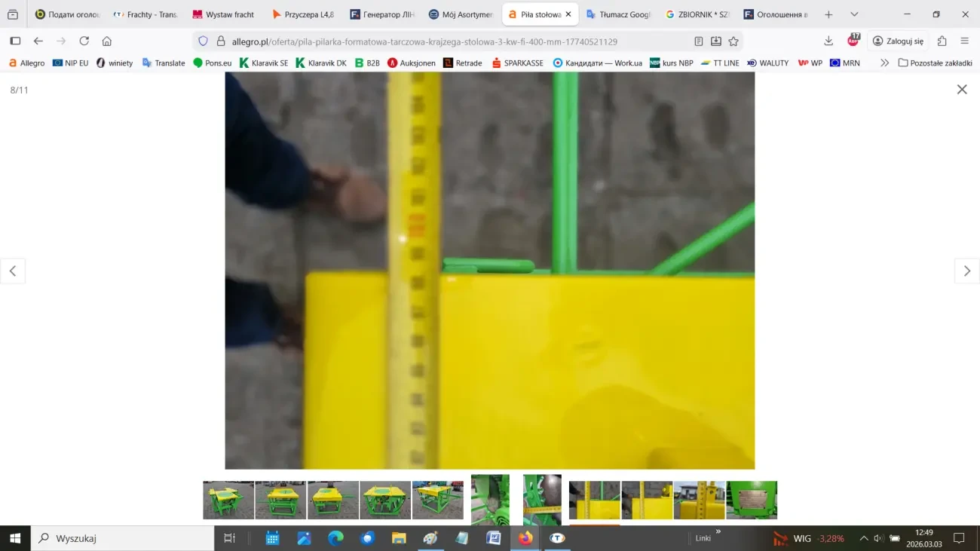Show more bookmarks with the overflow chevron
This screenshot has height=551, width=980.
tap(884, 63)
